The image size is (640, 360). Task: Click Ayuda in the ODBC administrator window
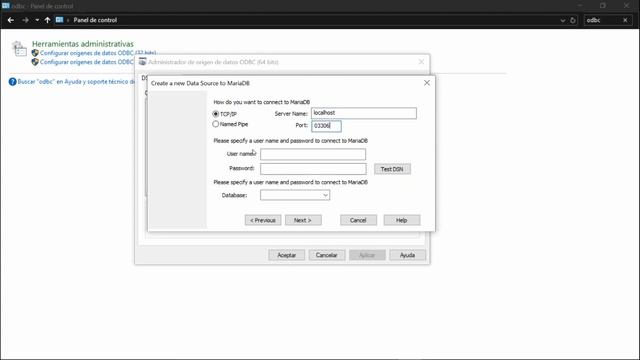407,255
